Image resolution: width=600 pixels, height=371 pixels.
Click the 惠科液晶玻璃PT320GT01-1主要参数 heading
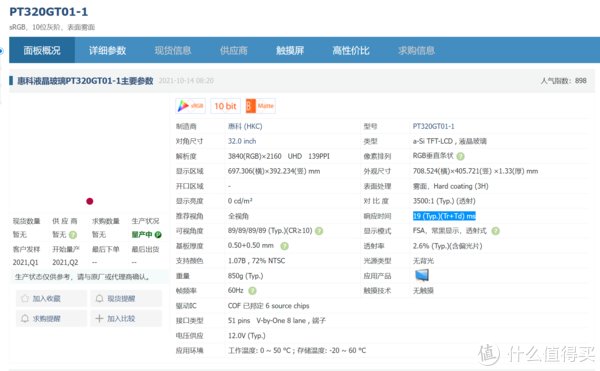[x=85, y=81]
